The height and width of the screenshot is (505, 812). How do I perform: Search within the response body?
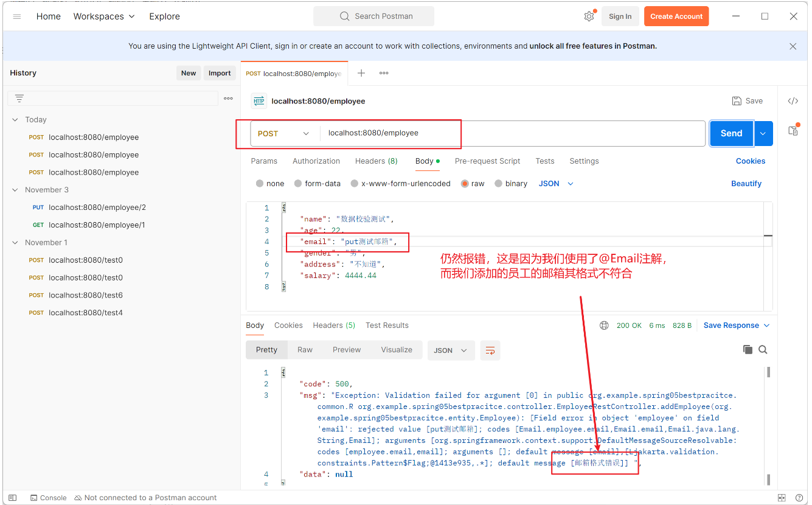pyautogui.click(x=763, y=349)
